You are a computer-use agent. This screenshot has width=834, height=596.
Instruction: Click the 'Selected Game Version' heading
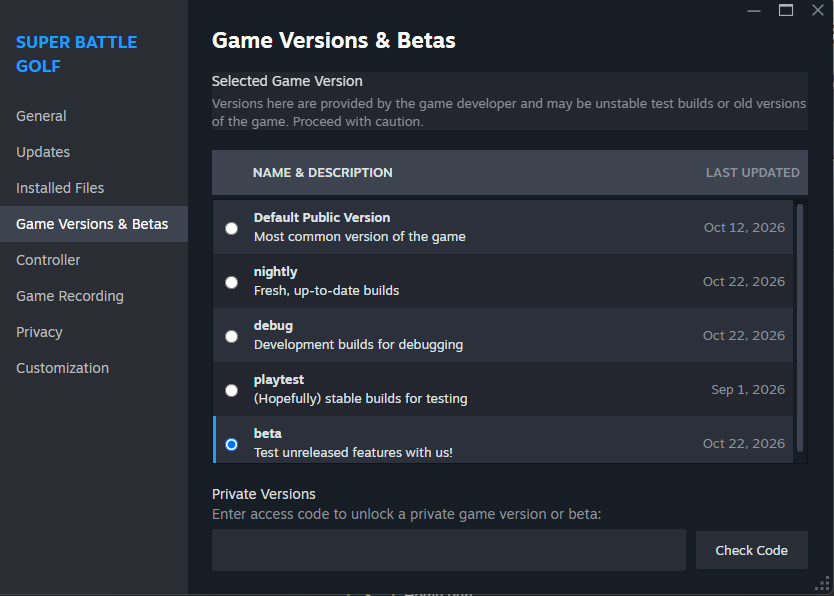[287, 81]
